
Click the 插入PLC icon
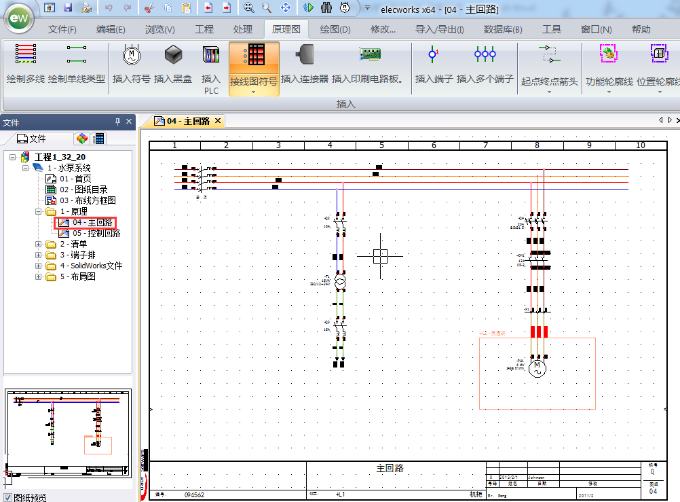coord(211,62)
